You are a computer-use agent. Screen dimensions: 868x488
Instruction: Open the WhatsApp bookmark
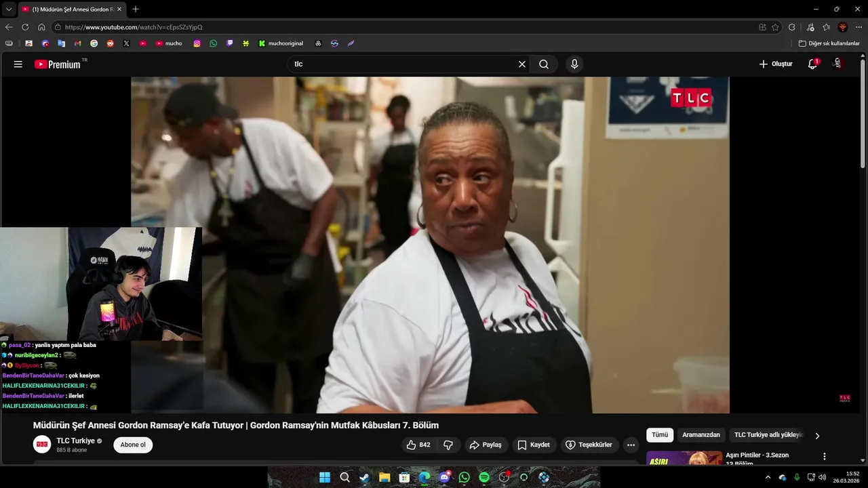[x=214, y=43]
